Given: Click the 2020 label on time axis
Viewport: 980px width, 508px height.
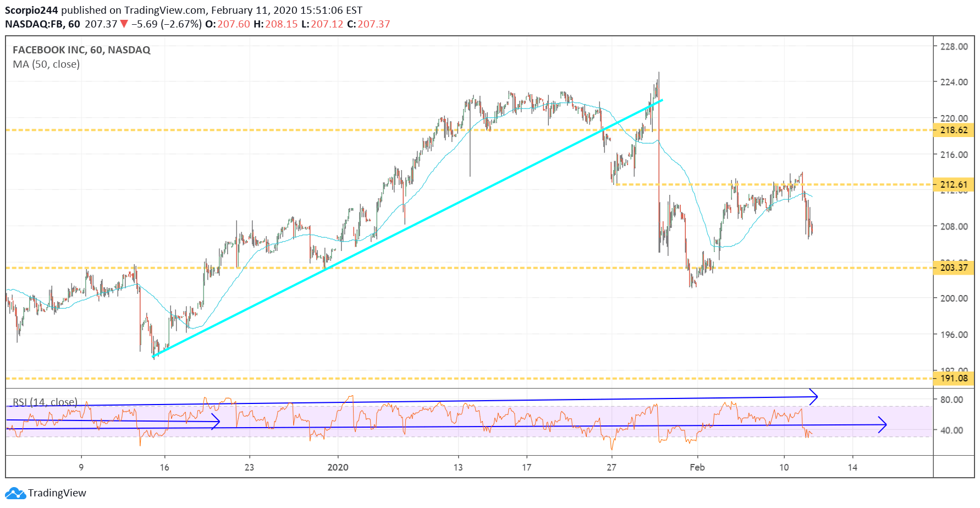Looking at the screenshot, I should 338,467.
